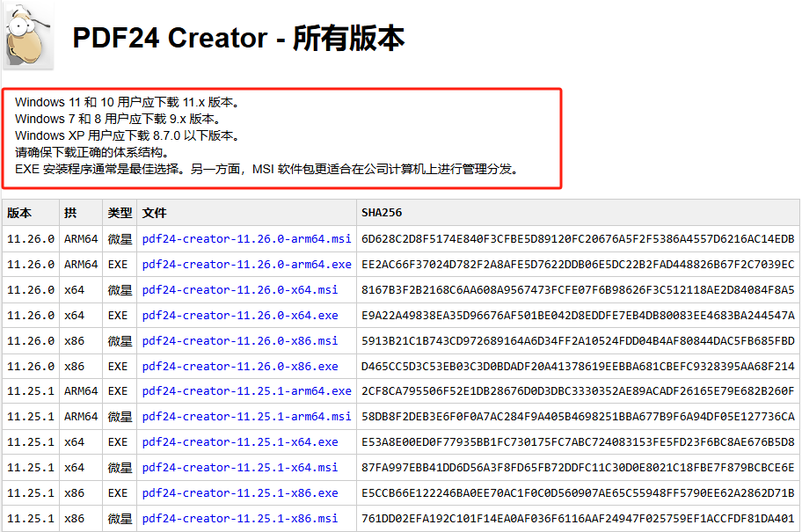Image resolution: width=802 pixels, height=532 pixels.
Task: Click the Windows XP 8.7.0 notice line
Action: click(x=128, y=136)
